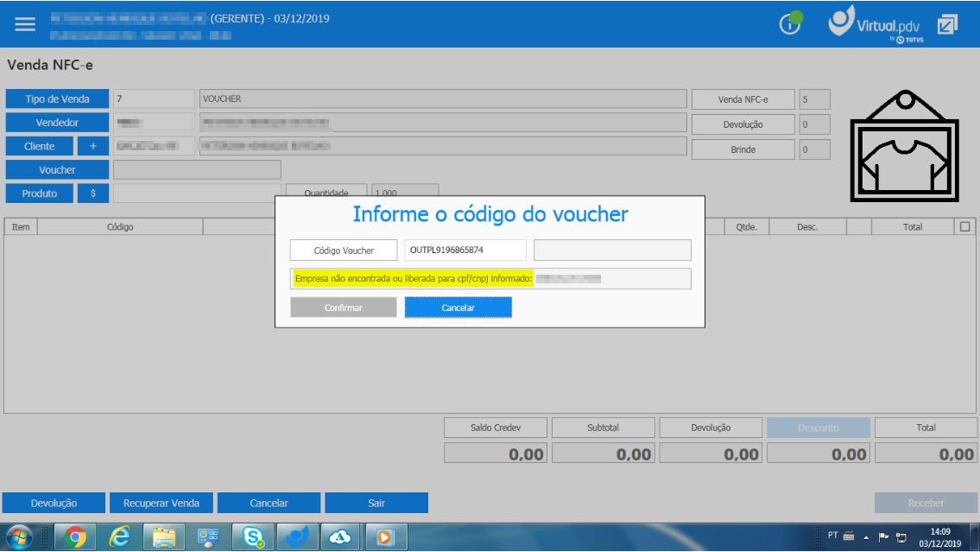The width and height of the screenshot is (980, 552).
Task: Click the PT language indicator
Action: click(x=832, y=535)
